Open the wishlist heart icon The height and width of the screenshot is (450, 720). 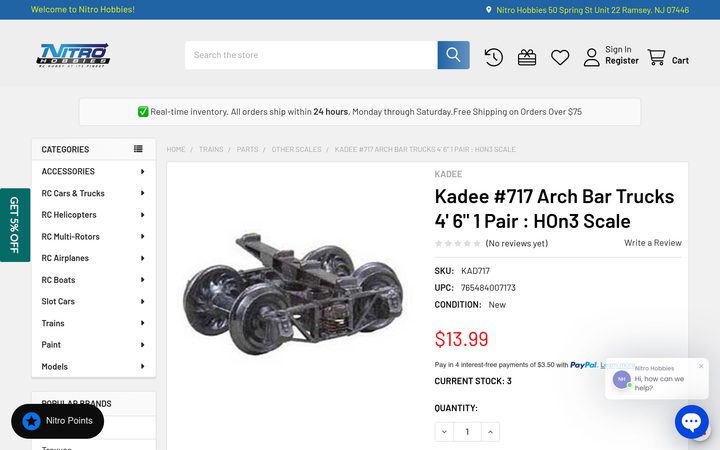pos(560,57)
